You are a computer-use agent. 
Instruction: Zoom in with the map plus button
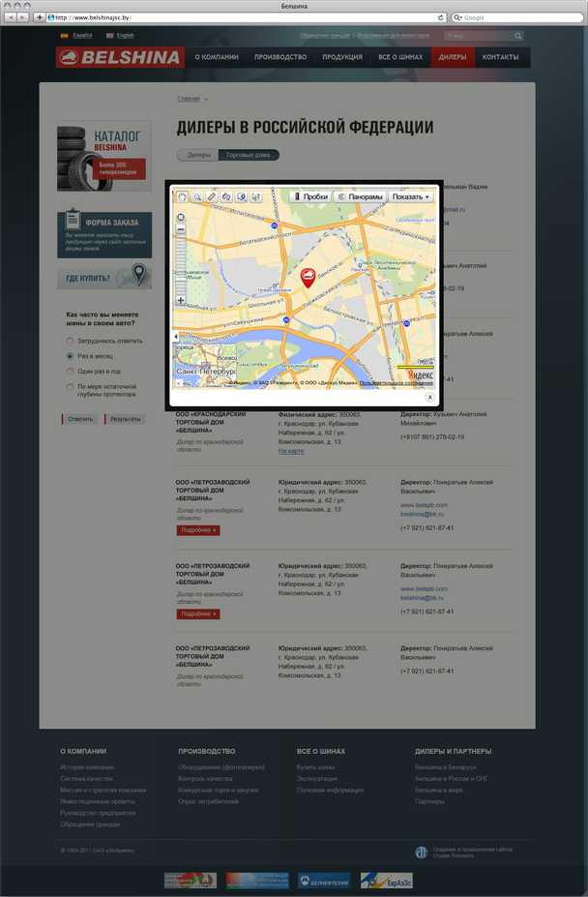coord(181,300)
